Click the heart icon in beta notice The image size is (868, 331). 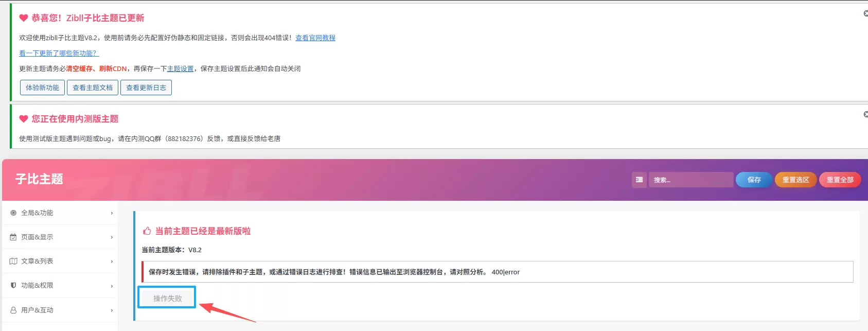[24, 119]
